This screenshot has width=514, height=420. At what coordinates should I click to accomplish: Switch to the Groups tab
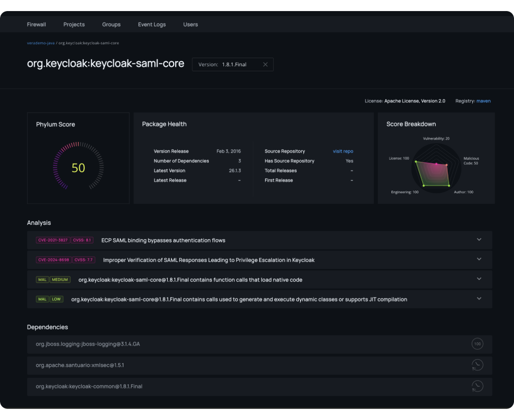[111, 25]
